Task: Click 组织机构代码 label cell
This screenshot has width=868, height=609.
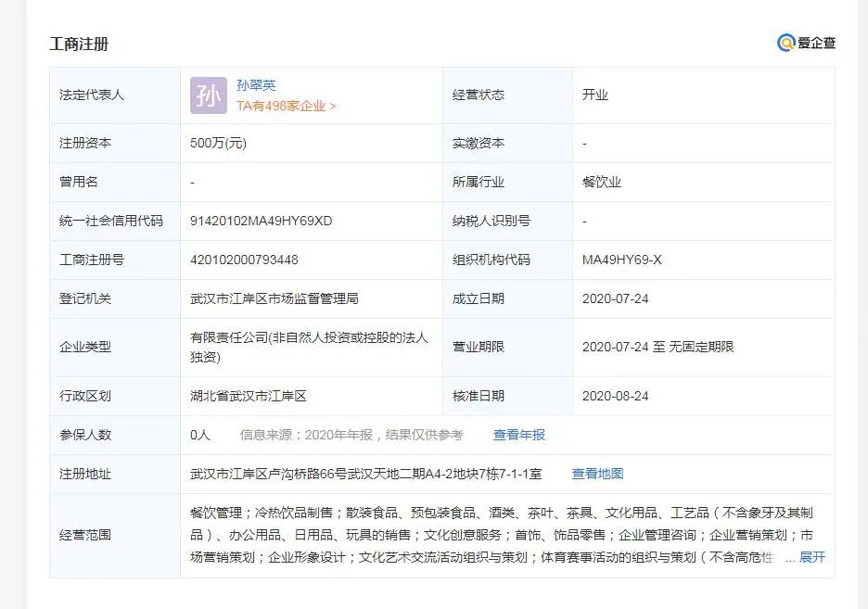Action: (507, 260)
